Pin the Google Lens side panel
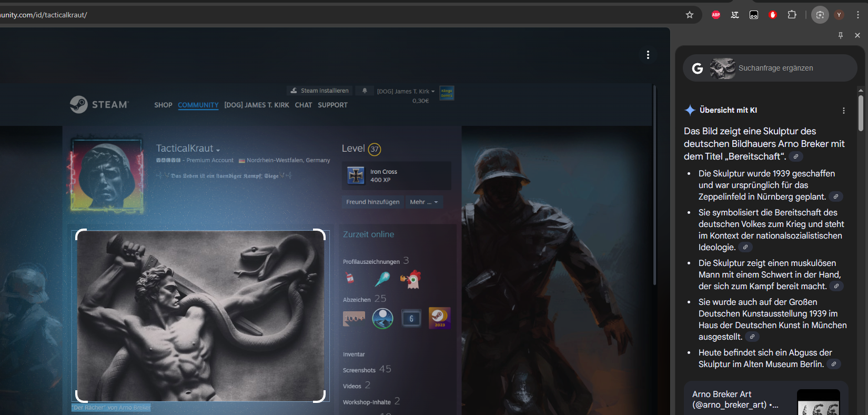Image resolution: width=868 pixels, height=415 pixels. coord(841,35)
